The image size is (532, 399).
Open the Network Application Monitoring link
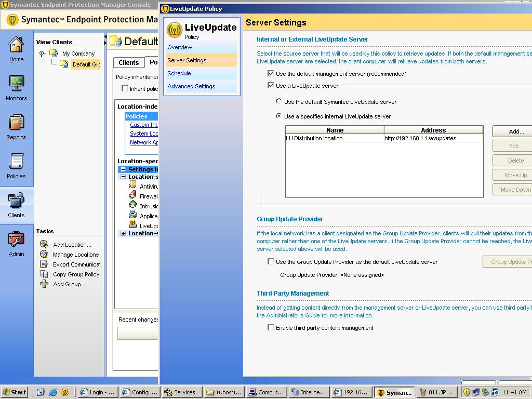tap(144, 142)
